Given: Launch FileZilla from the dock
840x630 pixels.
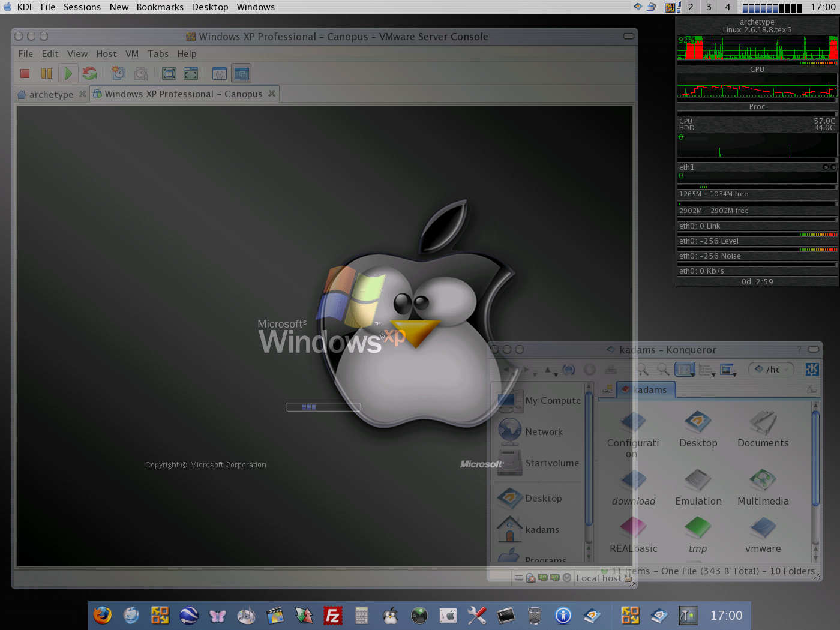Looking at the screenshot, I should [x=333, y=615].
